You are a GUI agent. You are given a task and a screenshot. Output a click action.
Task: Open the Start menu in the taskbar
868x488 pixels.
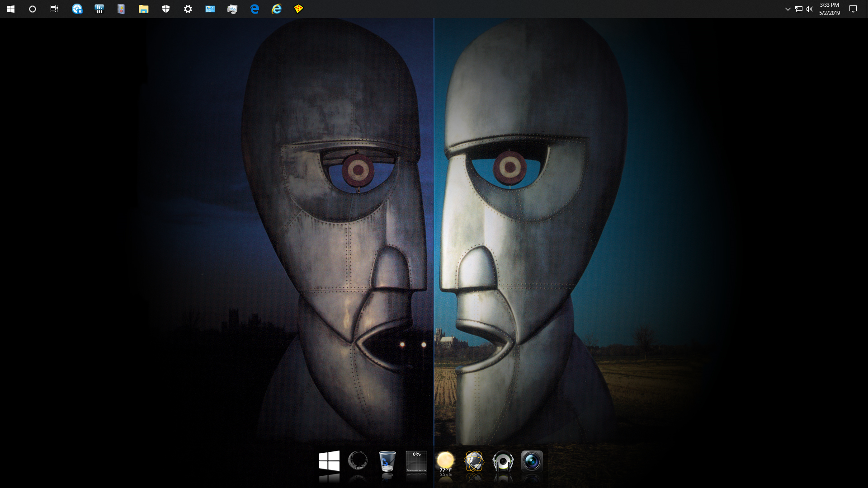click(x=11, y=9)
